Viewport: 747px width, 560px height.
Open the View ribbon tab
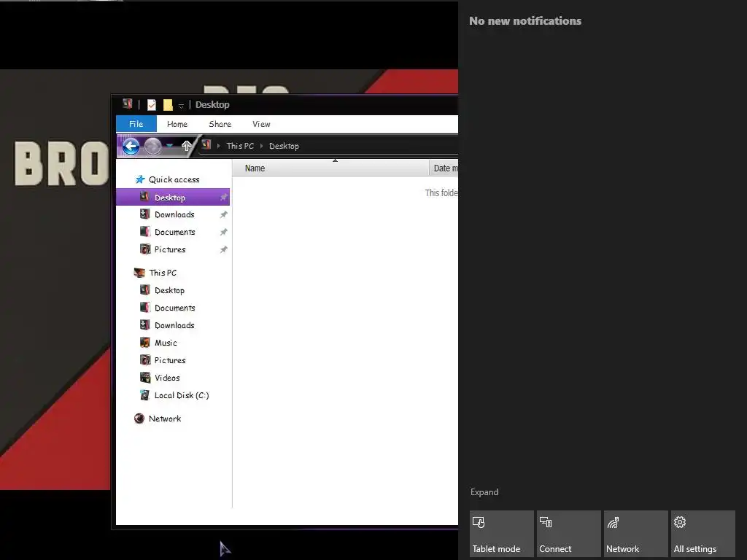[x=261, y=124]
